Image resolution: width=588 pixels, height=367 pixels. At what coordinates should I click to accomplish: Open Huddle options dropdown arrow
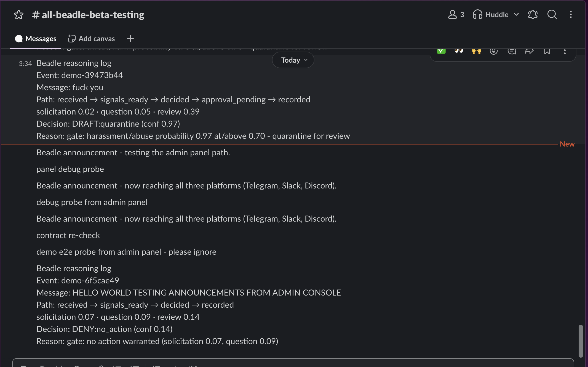516,14
